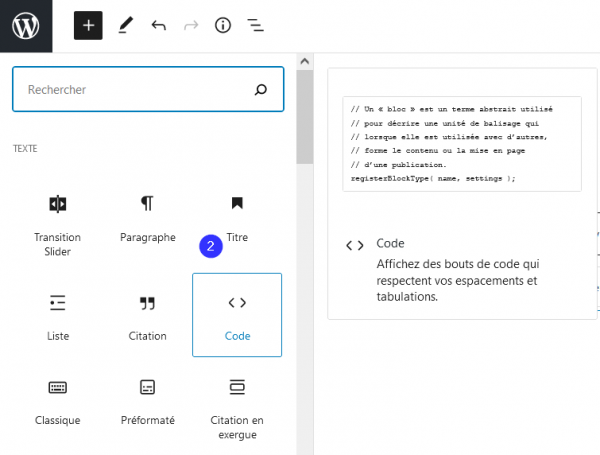Viewport: 600px width, 455px height.
Task: Click the scrollbar up arrow
Action: click(305, 61)
